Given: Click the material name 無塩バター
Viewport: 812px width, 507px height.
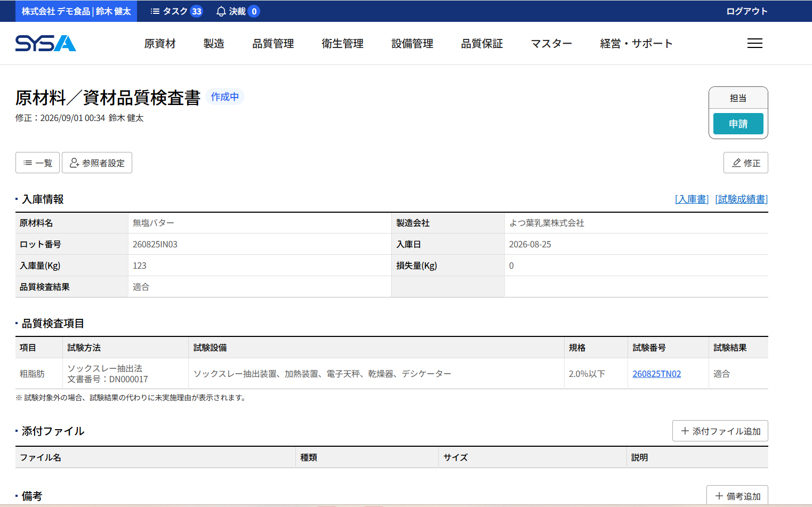Looking at the screenshot, I should click(x=154, y=223).
